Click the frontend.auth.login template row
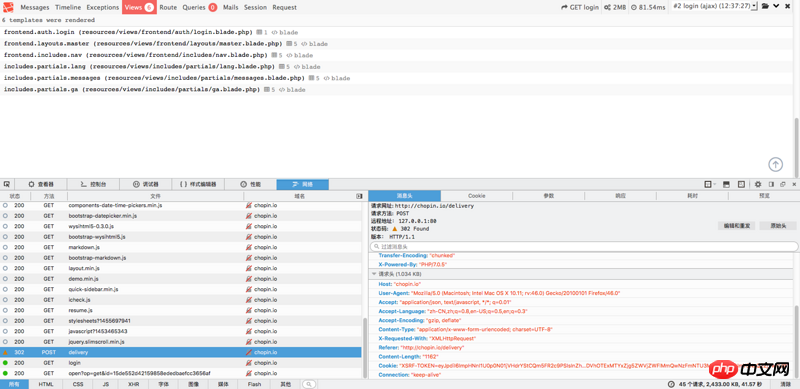 396,32
